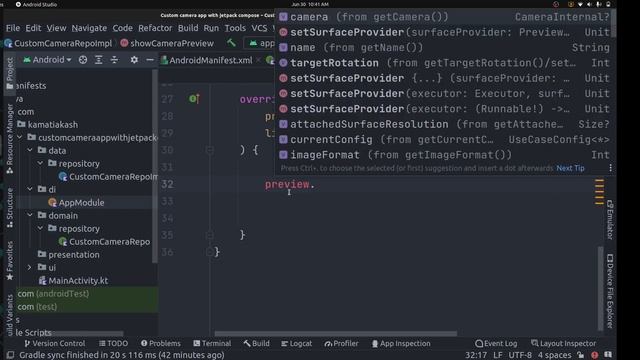The image size is (640, 360).
Task: Click the Next Tip link
Action: pyautogui.click(x=570, y=168)
